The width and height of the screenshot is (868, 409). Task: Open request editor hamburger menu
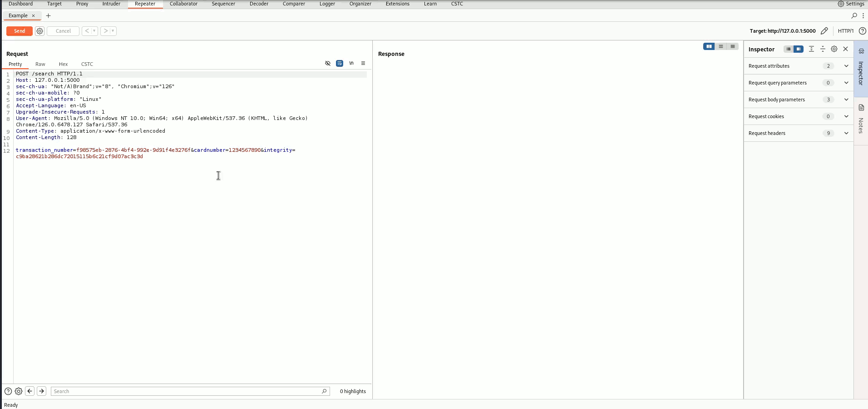pos(363,63)
